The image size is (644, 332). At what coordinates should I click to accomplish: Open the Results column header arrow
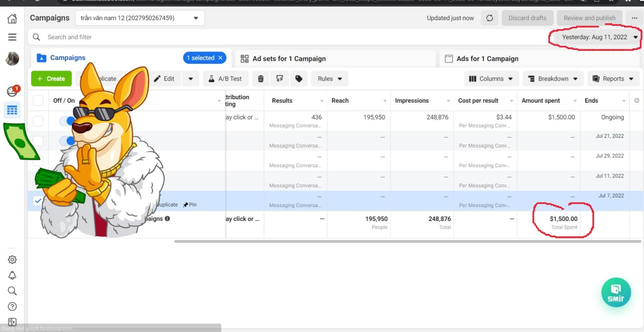tap(322, 101)
